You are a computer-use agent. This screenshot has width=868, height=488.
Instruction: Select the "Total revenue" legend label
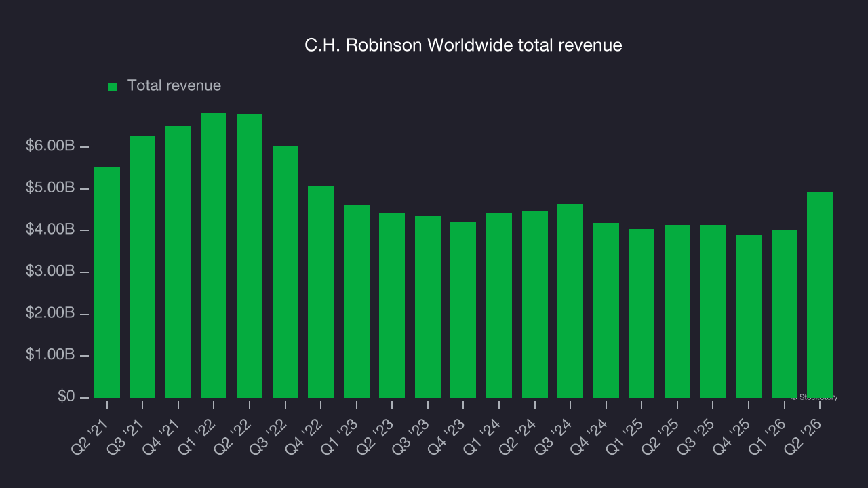(174, 86)
